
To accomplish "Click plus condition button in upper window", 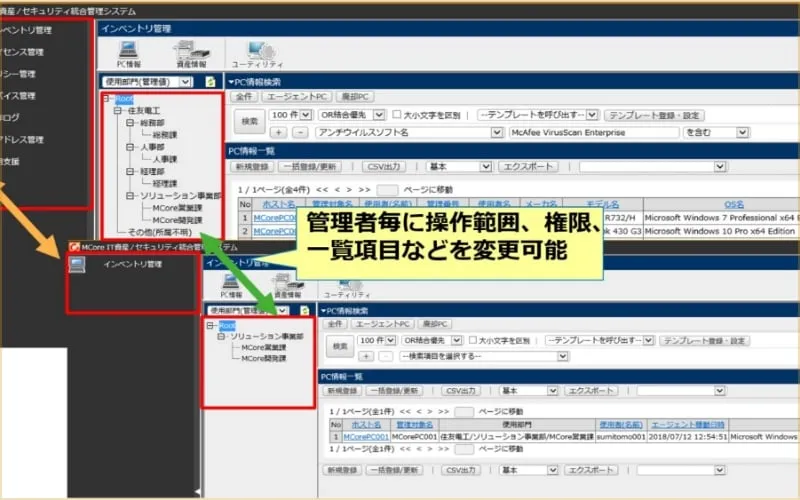I will pyautogui.click(x=278, y=133).
